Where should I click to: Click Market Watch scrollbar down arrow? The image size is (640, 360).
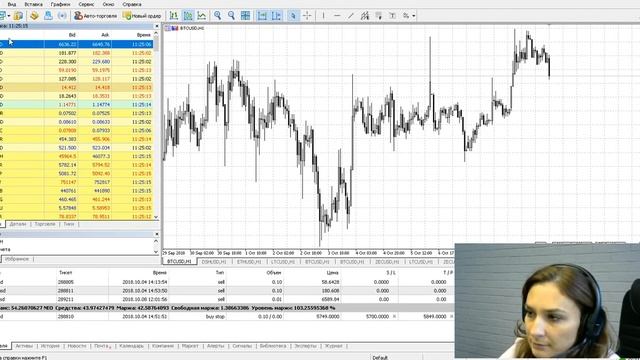click(156, 217)
